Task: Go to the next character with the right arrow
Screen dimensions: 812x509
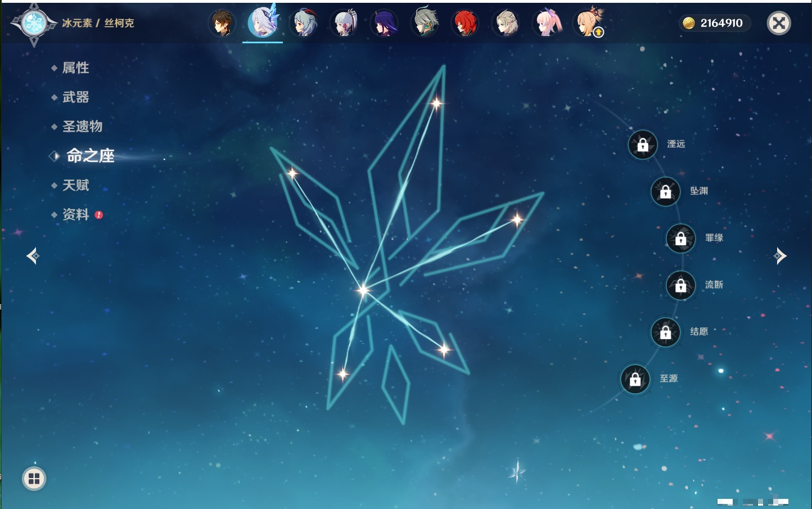Action: pos(780,256)
